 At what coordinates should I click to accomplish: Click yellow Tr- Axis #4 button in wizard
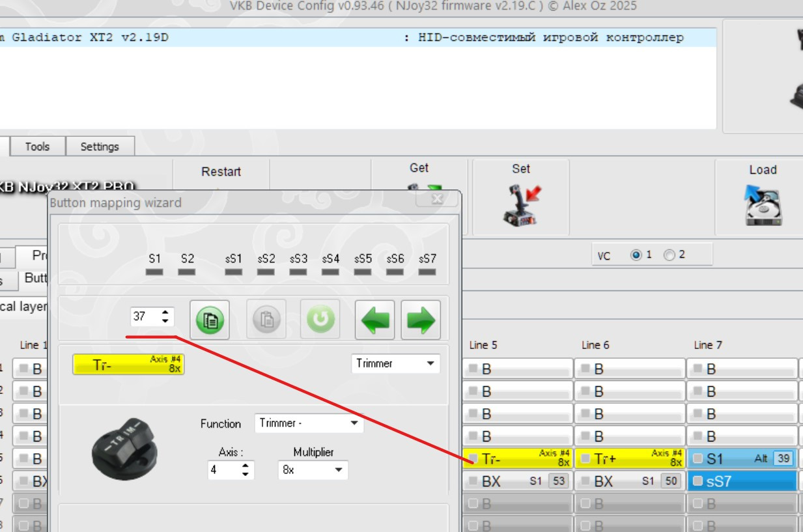click(128, 364)
